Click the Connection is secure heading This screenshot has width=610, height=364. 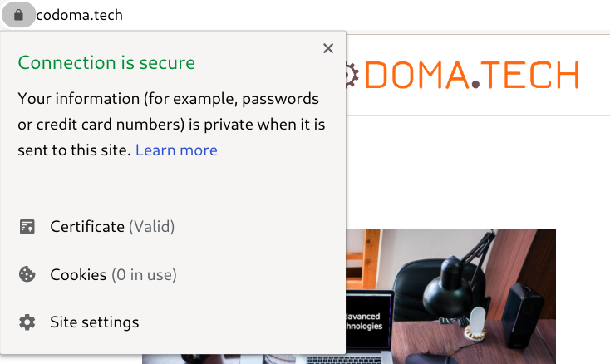[106, 62]
